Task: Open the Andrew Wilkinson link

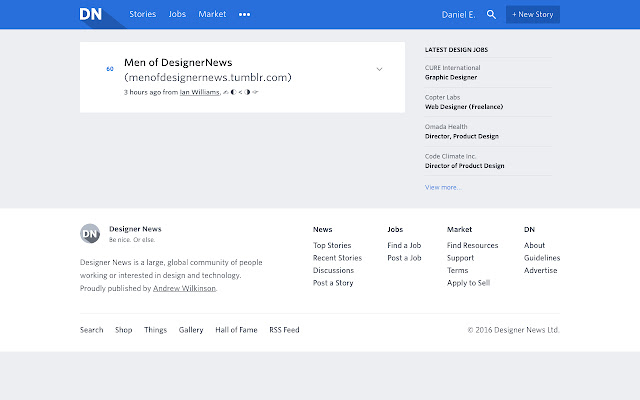Action: coord(184,288)
